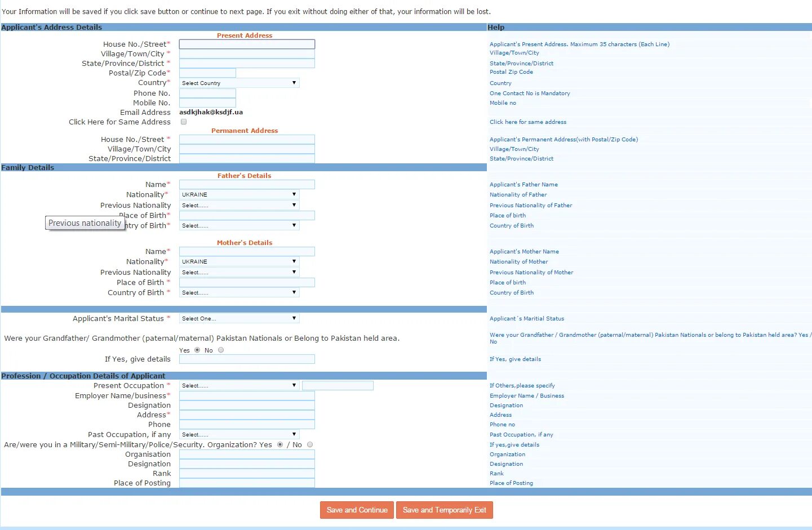Focus Father's Place of Birth field
Screen dimensions: 812x530
(x=247, y=215)
